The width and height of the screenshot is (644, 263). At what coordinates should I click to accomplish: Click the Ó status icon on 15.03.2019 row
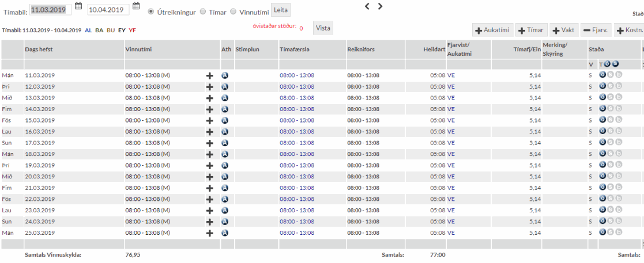point(602,120)
